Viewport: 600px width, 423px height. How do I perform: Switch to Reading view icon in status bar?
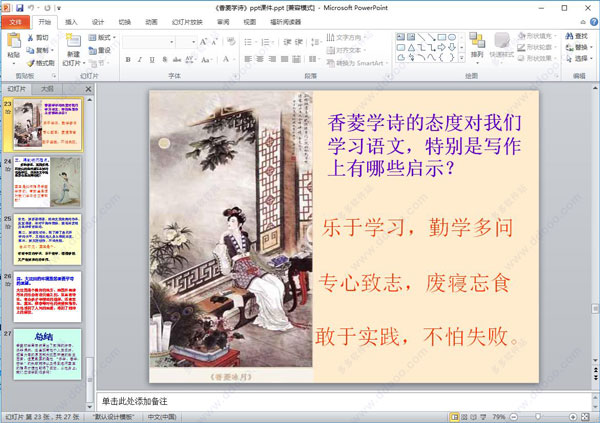[473, 417]
